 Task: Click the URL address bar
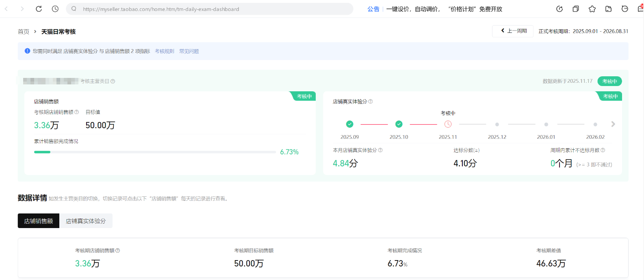[211, 9]
